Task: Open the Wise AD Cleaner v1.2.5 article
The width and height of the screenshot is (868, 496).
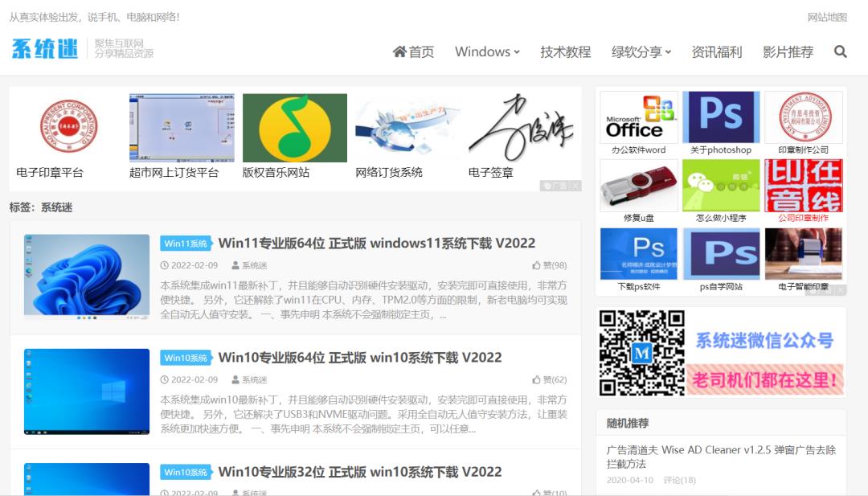Action: [x=721, y=457]
